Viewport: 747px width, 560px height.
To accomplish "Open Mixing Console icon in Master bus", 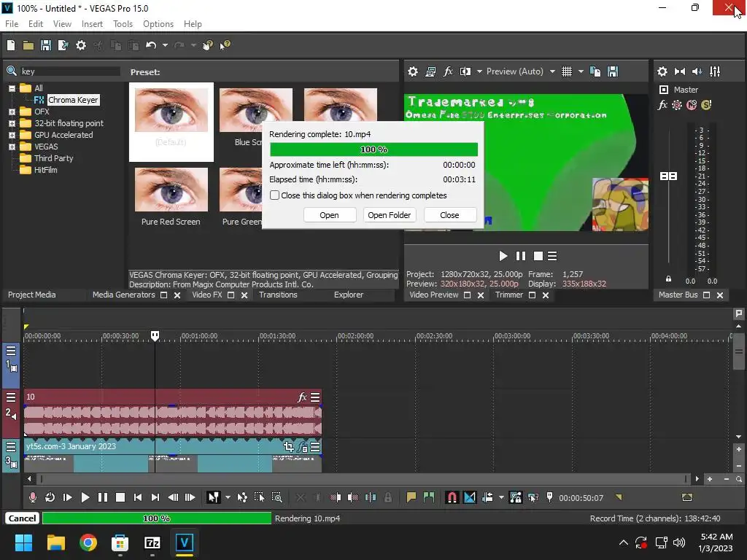I will click(x=715, y=71).
